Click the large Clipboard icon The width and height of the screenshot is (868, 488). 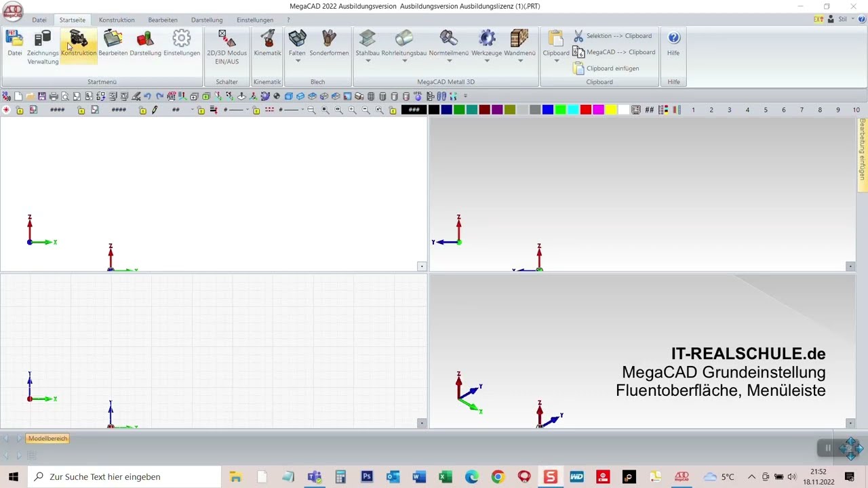pyautogui.click(x=556, y=39)
